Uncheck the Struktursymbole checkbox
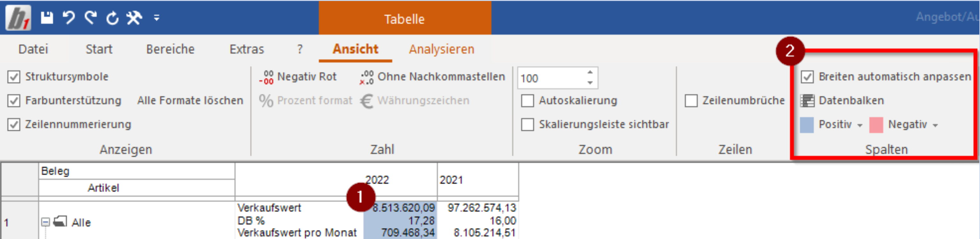 (x=14, y=77)
